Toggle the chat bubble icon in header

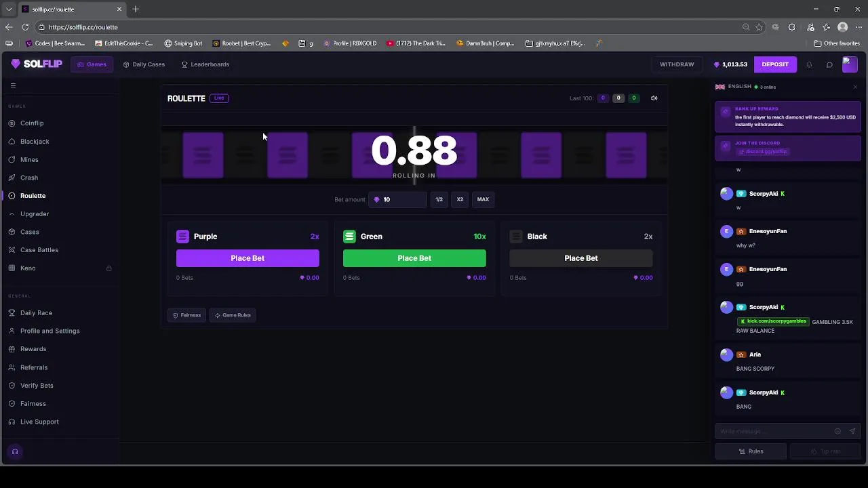click(x=829, y=64)
